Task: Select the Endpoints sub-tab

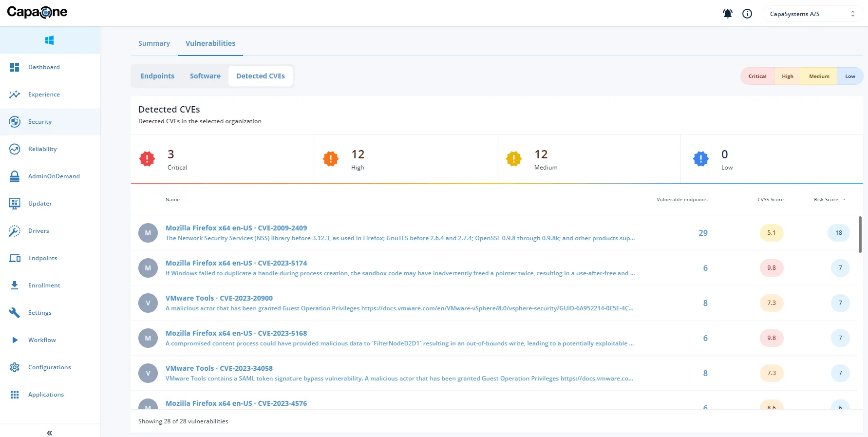Action: tap(157, 76)
